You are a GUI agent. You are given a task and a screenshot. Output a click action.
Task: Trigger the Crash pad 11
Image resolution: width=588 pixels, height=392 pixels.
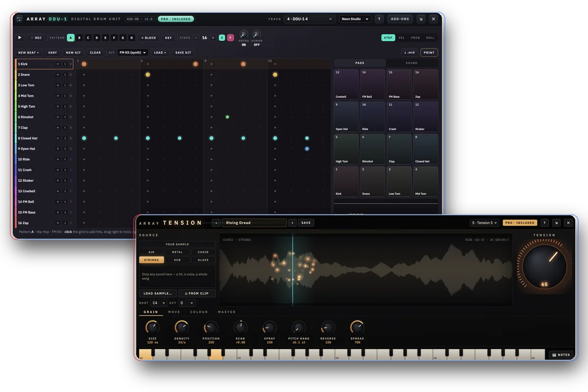399,117
